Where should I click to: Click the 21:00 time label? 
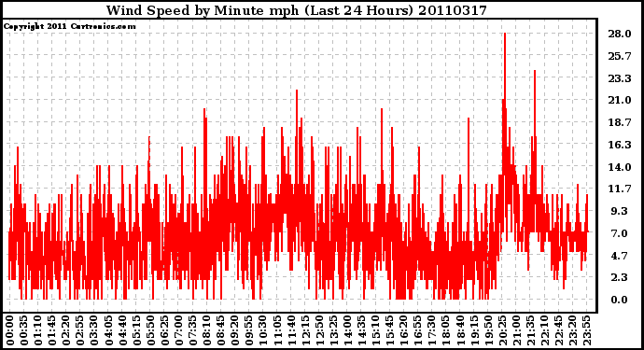tap(517, 330)
